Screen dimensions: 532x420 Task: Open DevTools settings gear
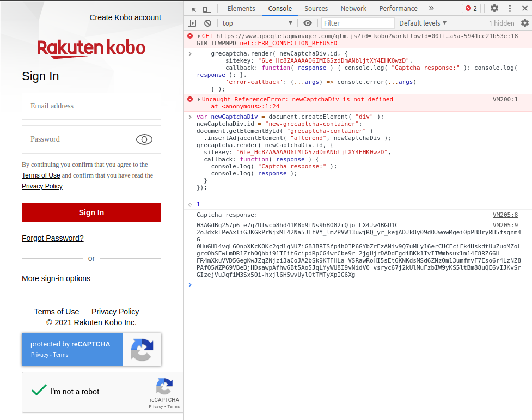494,9
